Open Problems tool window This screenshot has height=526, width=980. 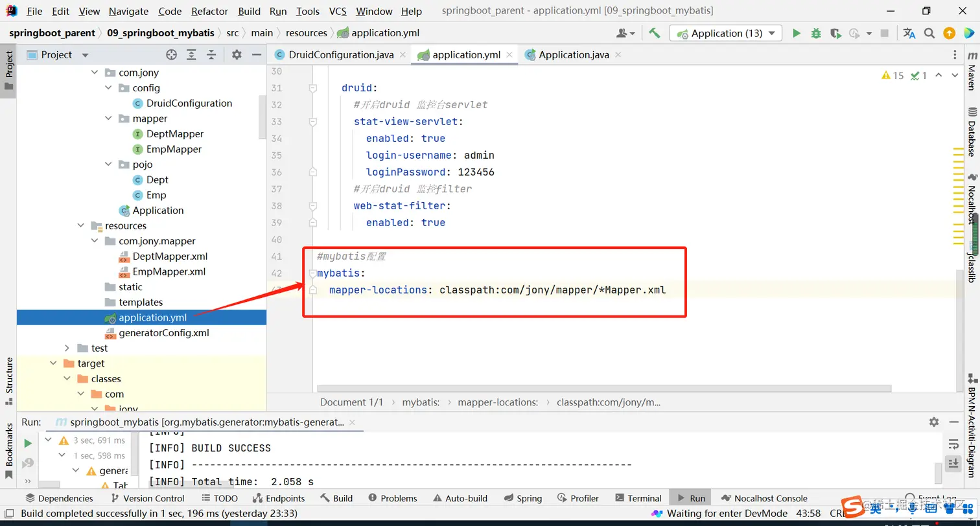click(392, 498)
